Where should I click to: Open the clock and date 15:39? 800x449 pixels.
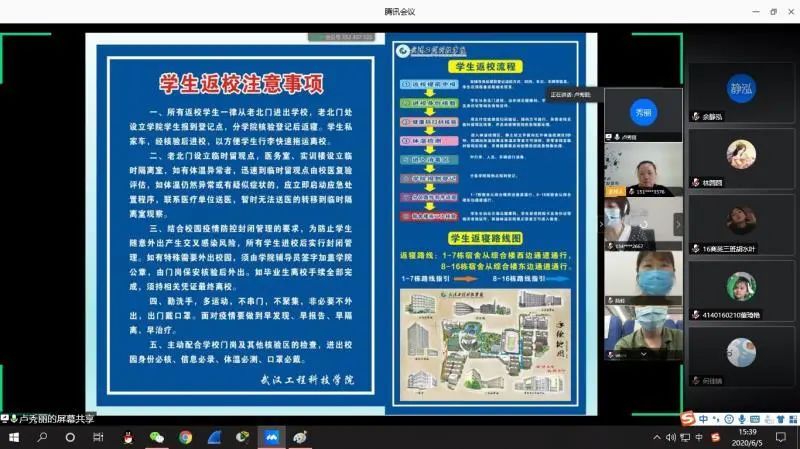(748, 437)
